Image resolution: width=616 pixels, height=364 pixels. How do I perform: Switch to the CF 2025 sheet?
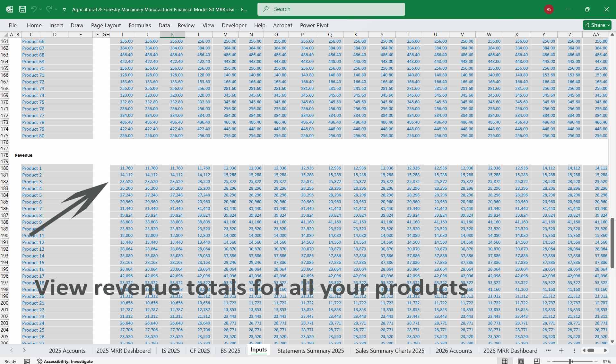(200, 351)
